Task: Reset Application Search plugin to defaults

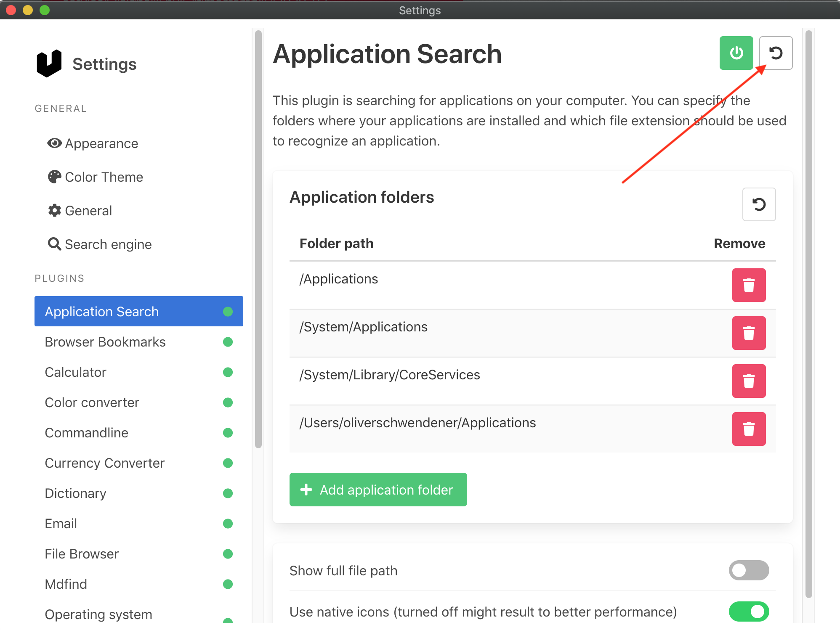Action: click(x=776, y=53)
